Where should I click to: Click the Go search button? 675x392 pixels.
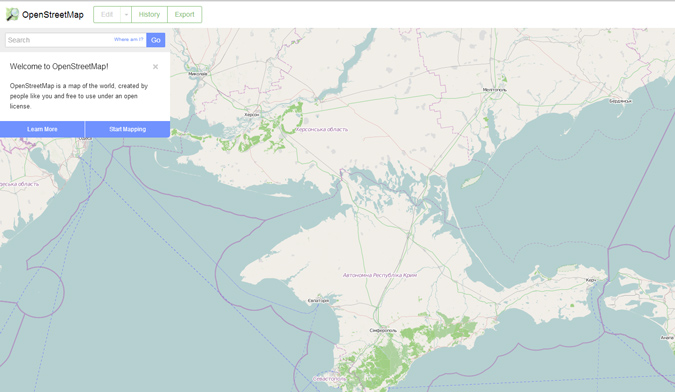(x=156, y=40)
